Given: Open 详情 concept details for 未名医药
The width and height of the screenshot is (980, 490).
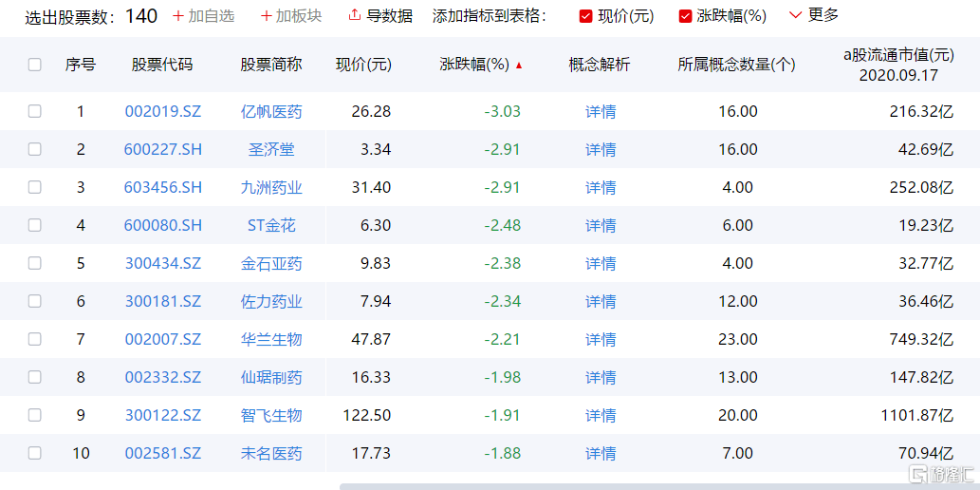Looking at the screenshot, I should point(601,452).
